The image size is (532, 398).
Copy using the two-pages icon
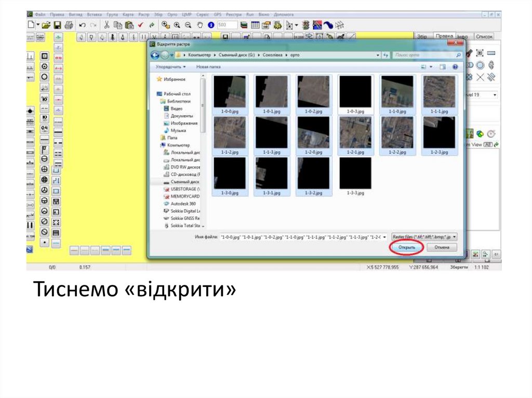[x=118, y=25]
